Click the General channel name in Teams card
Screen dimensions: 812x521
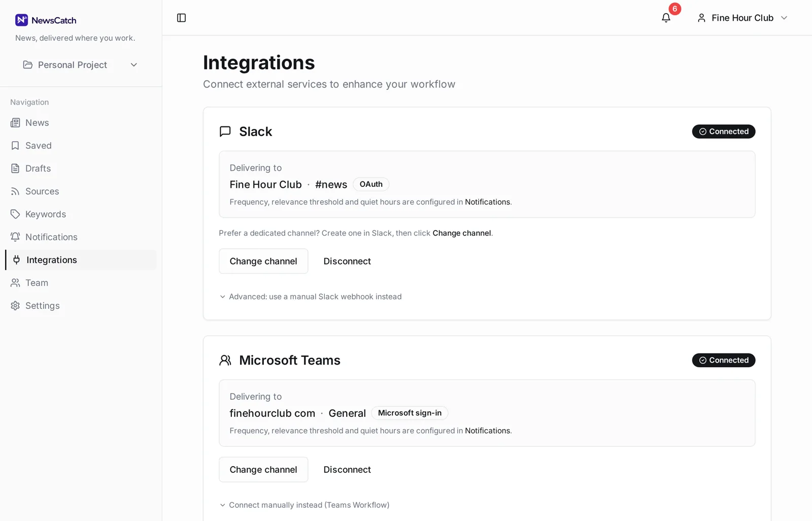click(347, 413)
